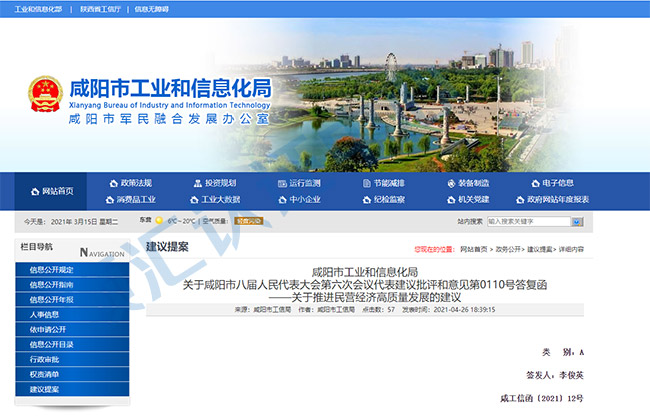The image size is (650, 418).
Task: Click the 建议提案 page section heading
Action: 167,247
